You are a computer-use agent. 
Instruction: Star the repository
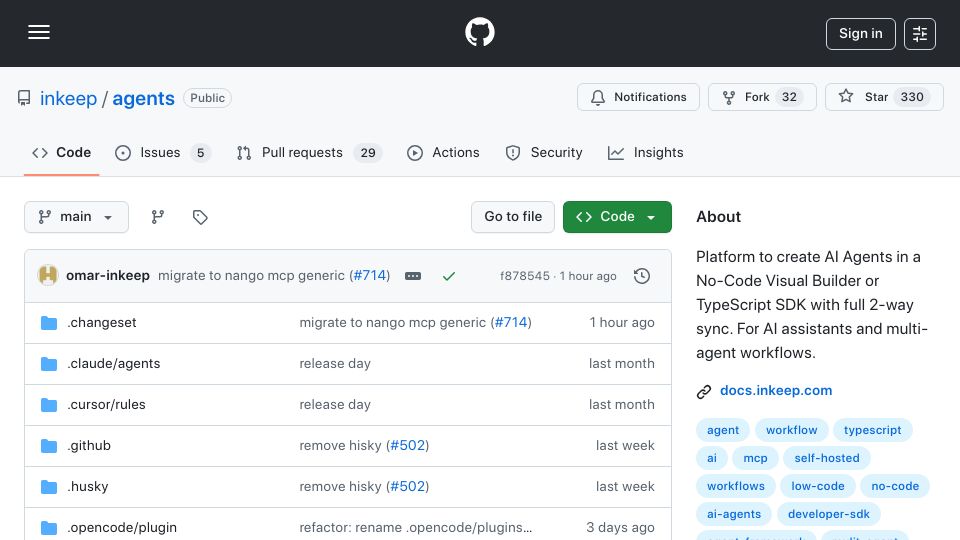[884, 97]
